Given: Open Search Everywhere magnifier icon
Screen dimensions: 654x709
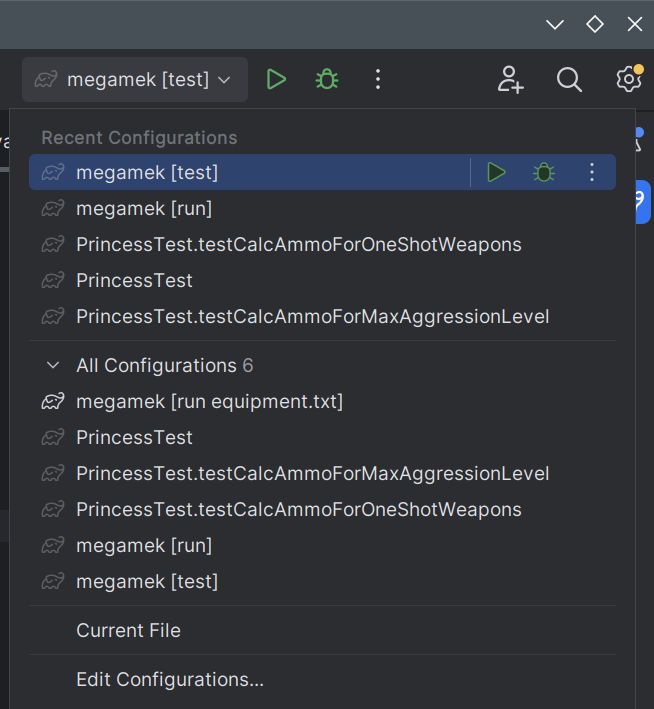Looking at the screenshot, I should click(x=569, y=79).
